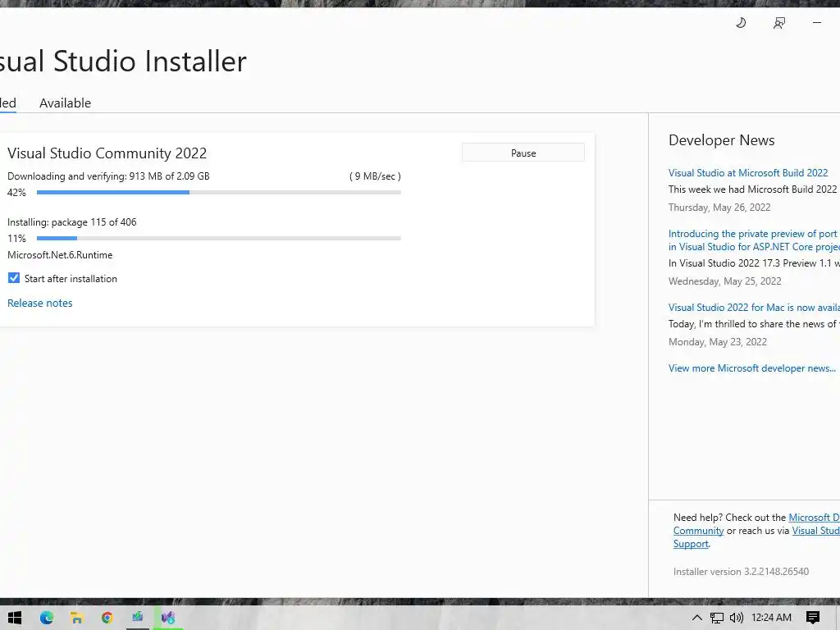The height and width of the screenshot is (630, 840).
Task: Open the private preview of port article
Action: pyautogui.click(x=754, y=240)
